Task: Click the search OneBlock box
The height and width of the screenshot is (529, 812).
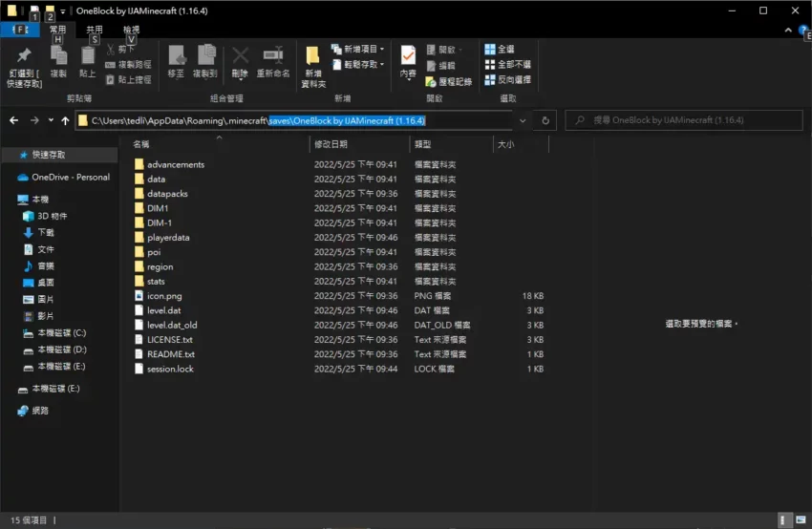Action: [x=684, y=120]
